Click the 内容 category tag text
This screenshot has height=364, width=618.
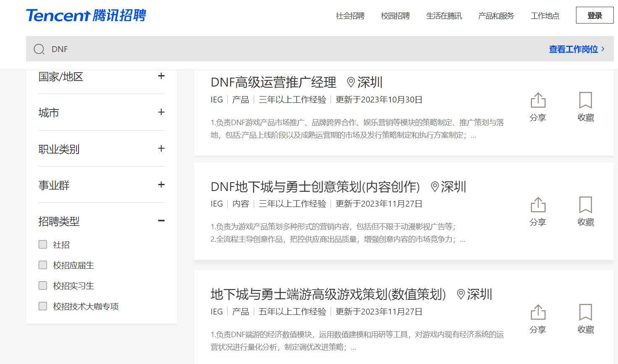click(x=241, y=204)
